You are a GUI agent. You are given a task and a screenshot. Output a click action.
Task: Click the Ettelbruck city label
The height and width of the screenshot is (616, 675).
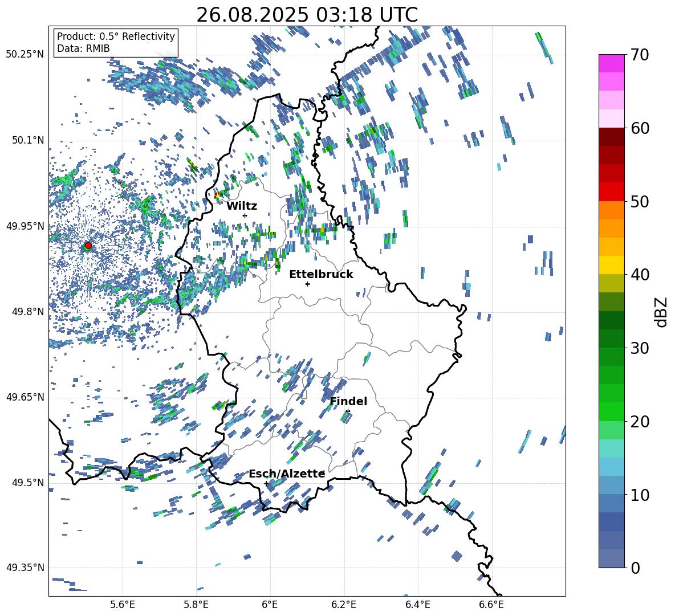(321, 275)
